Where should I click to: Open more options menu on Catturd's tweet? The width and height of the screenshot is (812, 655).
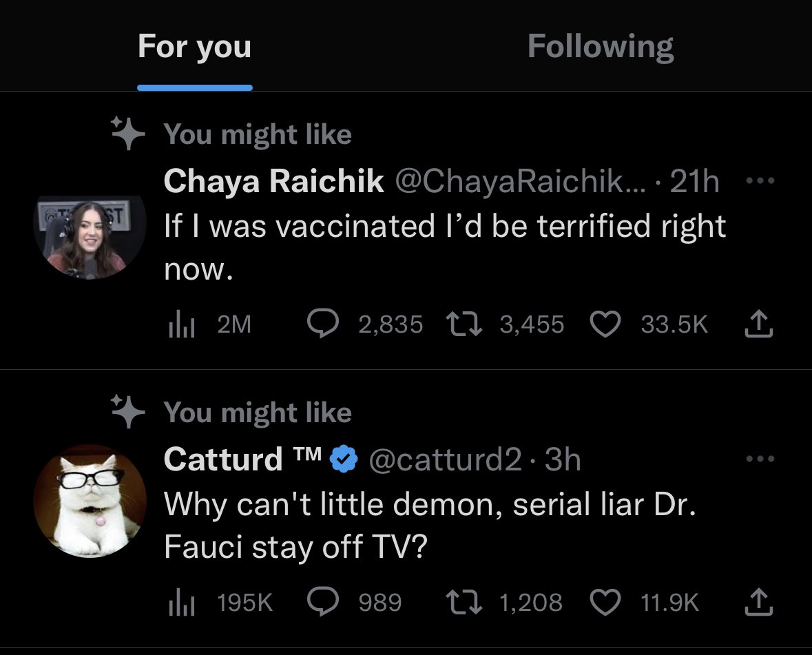[760, 459]
